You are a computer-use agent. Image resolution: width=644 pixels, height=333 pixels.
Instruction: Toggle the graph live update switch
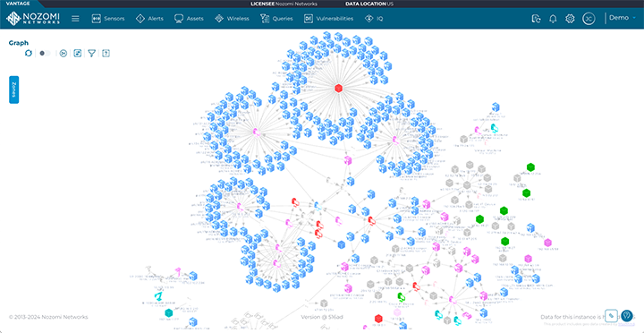coord(45,53)
